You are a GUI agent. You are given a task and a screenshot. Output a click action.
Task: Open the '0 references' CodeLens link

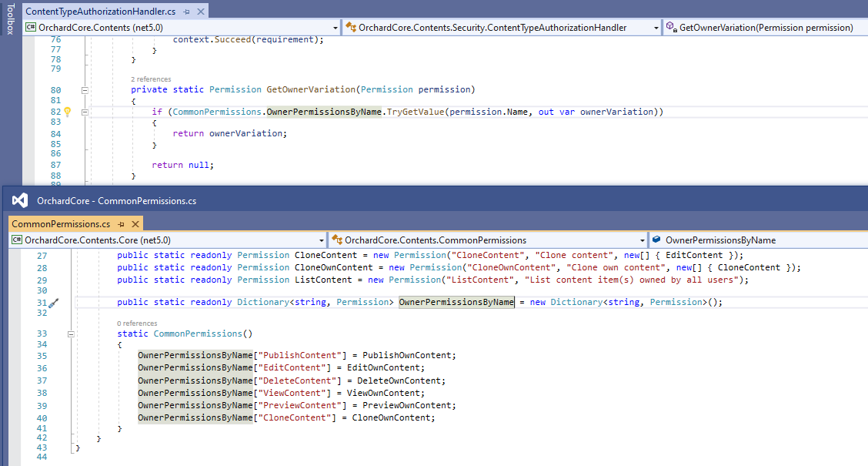click(x=137, y=324)
